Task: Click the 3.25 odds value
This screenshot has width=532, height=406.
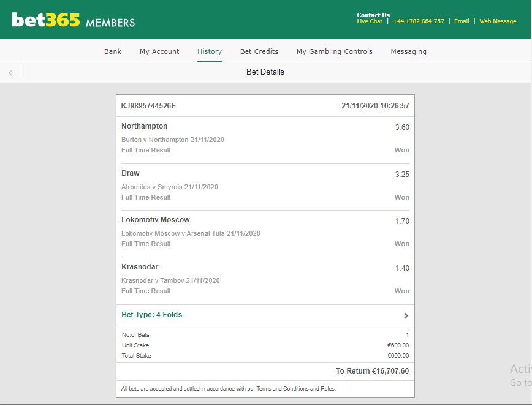Action: tap(402, 175)
